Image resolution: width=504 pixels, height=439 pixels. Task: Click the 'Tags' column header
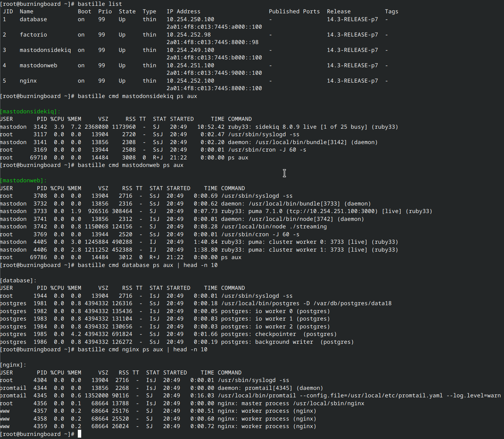tap(391, 11)
